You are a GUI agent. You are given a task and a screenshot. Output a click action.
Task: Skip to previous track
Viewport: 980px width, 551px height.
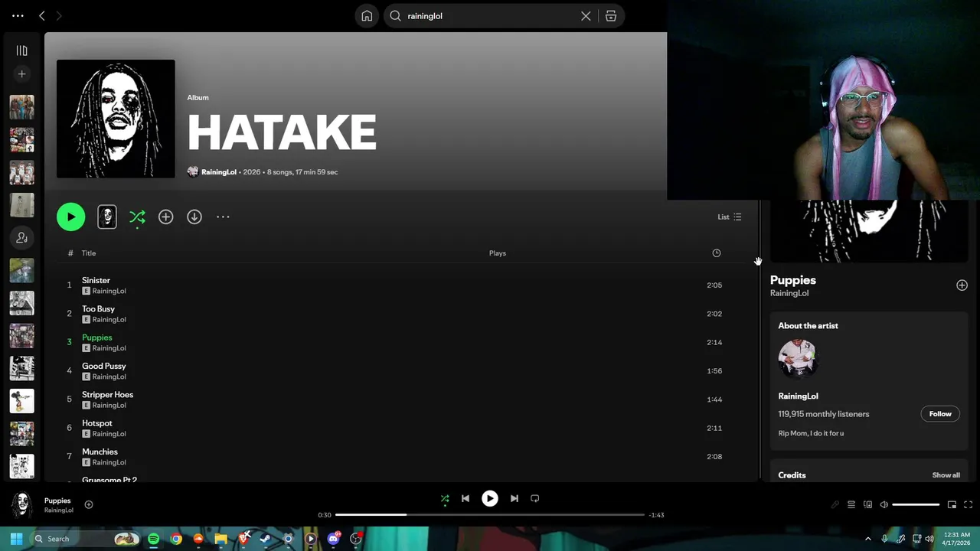(465, 498)
